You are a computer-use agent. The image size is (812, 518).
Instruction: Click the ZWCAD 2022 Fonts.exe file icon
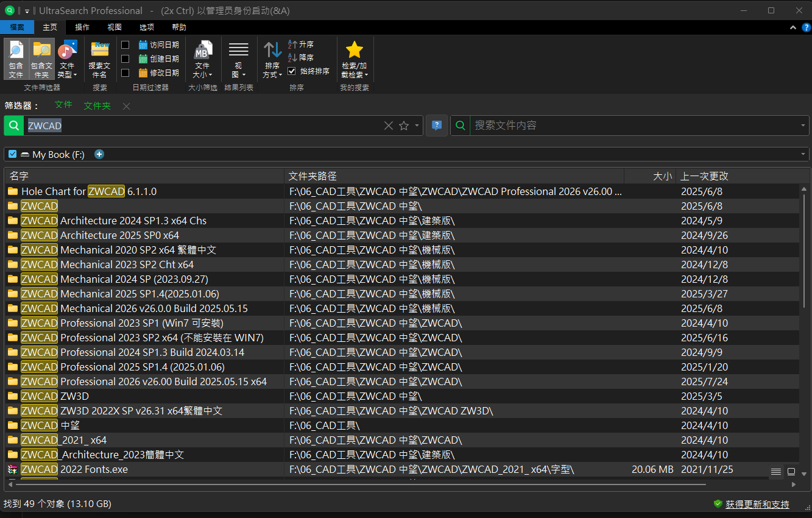[13, 469]
